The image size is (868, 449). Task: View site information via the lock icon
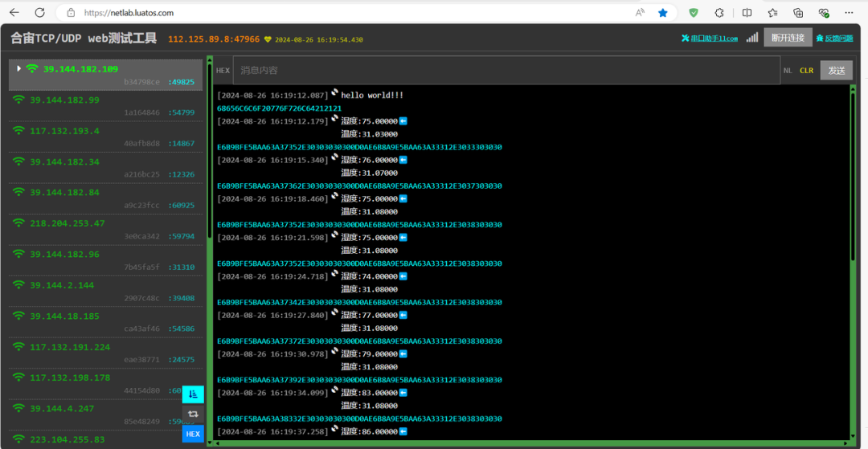70,12
